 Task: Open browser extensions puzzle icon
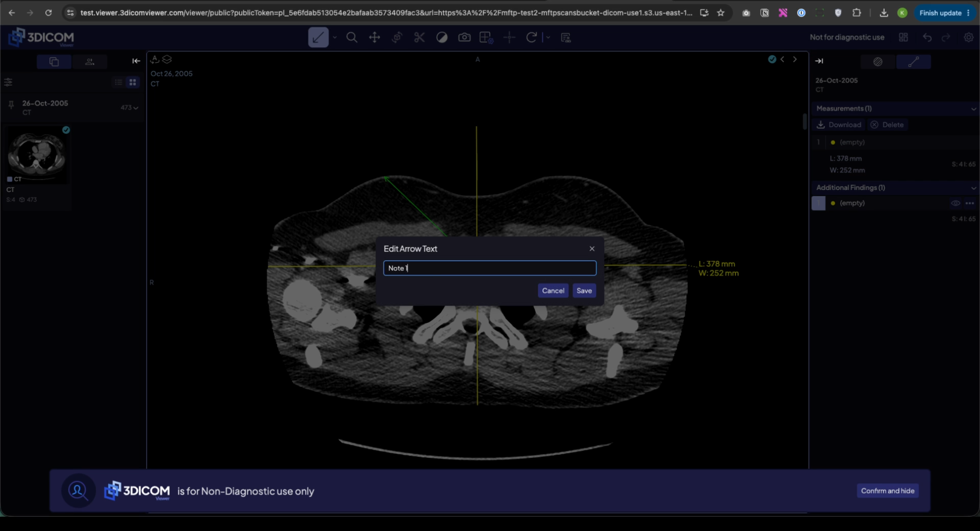click(x=856, y=13)
